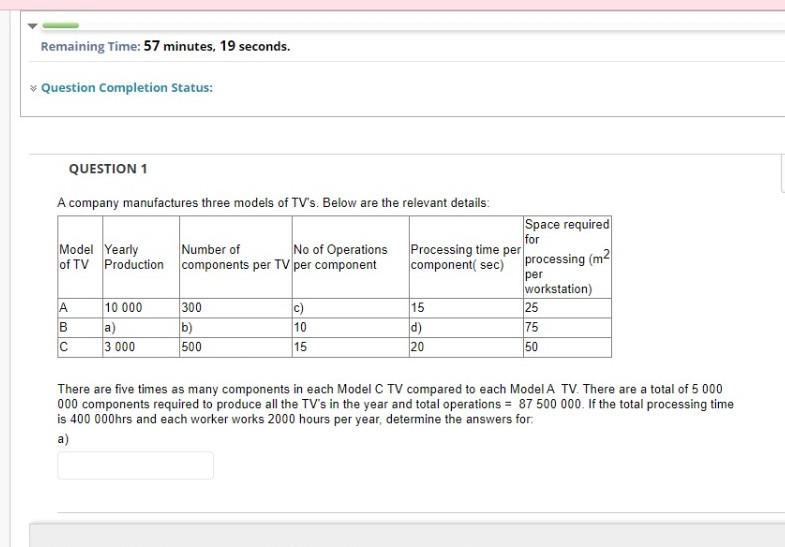Click the 'Model of TV' column header

(x=80, y=257)
